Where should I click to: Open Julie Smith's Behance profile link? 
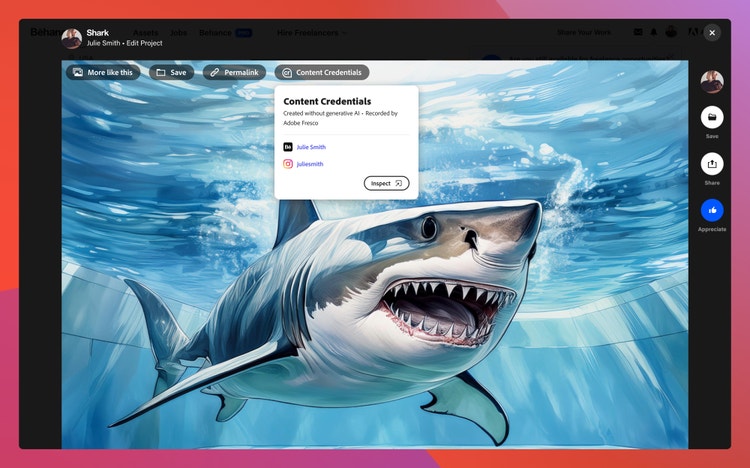tap(311, 147)
